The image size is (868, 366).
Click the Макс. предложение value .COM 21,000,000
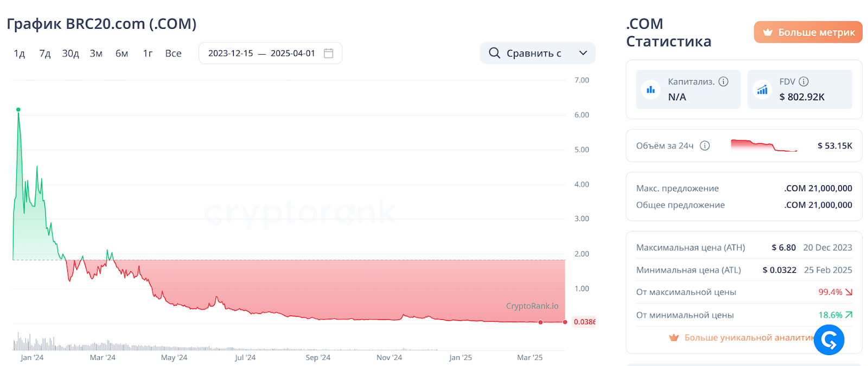(818, 188)
